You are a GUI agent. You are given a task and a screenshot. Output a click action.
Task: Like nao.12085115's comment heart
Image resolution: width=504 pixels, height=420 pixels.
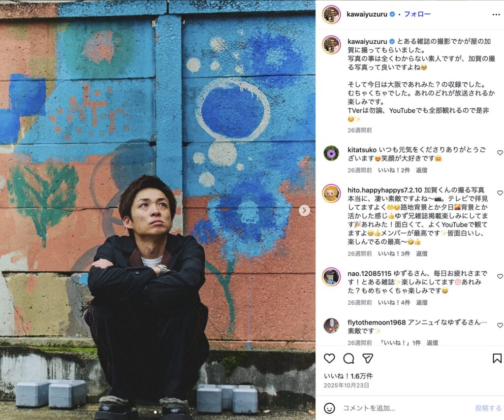500,276
